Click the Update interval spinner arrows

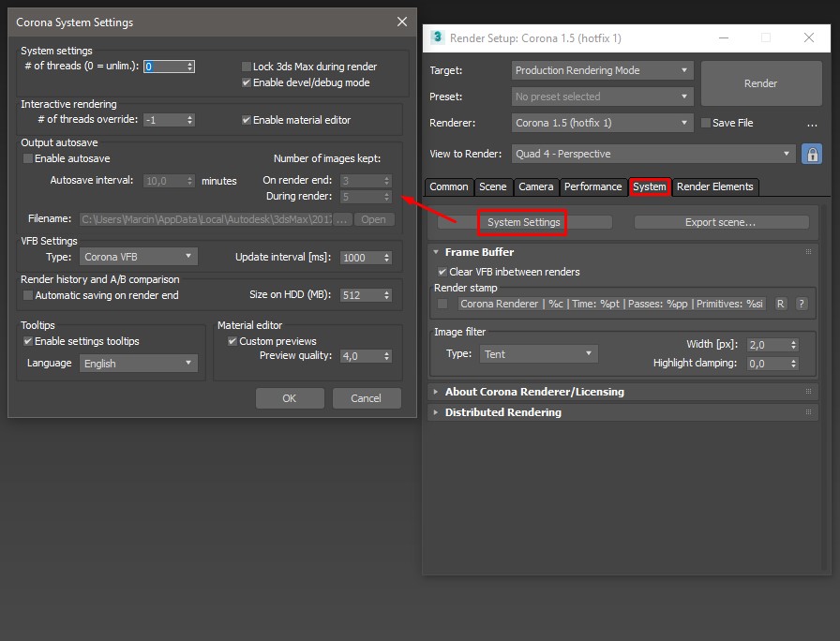[x=387, y=258]
